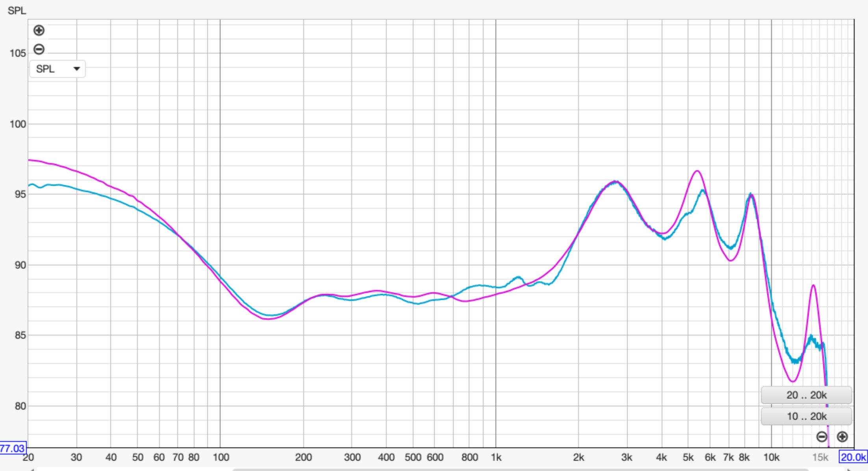
Task: Click the cyan curve peak near 8.5k
Action: click(751, 194)
